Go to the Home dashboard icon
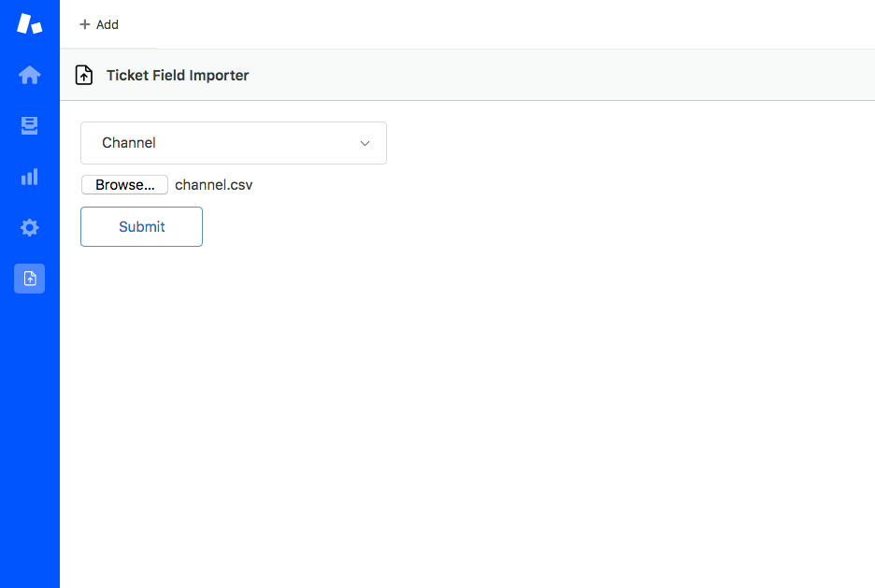The height and width of the screenshot is (588, 875). click(30, 75)
